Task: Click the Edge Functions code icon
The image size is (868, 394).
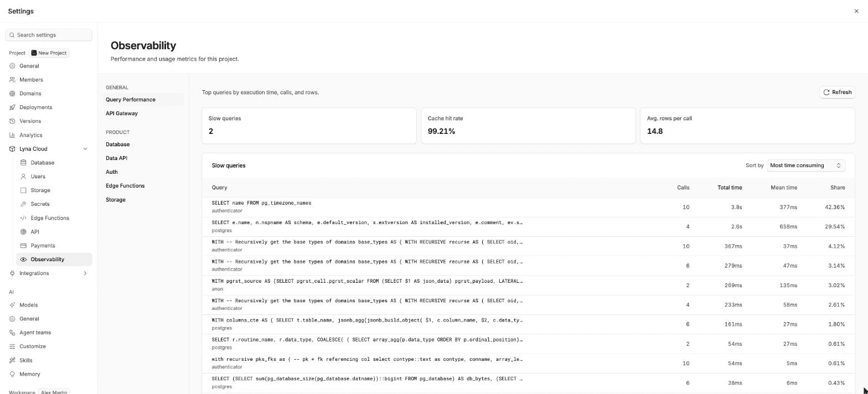Action: [23, 218]
